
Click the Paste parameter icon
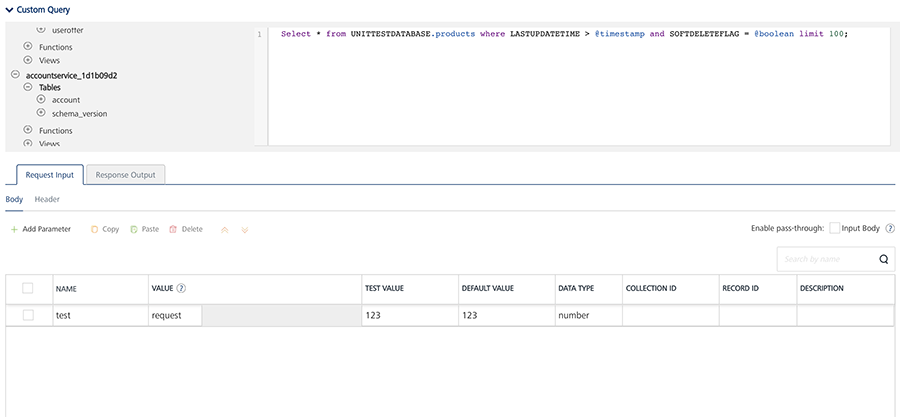134,229
